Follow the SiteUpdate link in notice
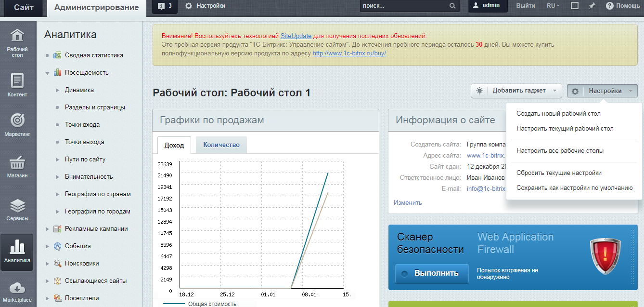The image size is (644, 307). coord(296,36)
